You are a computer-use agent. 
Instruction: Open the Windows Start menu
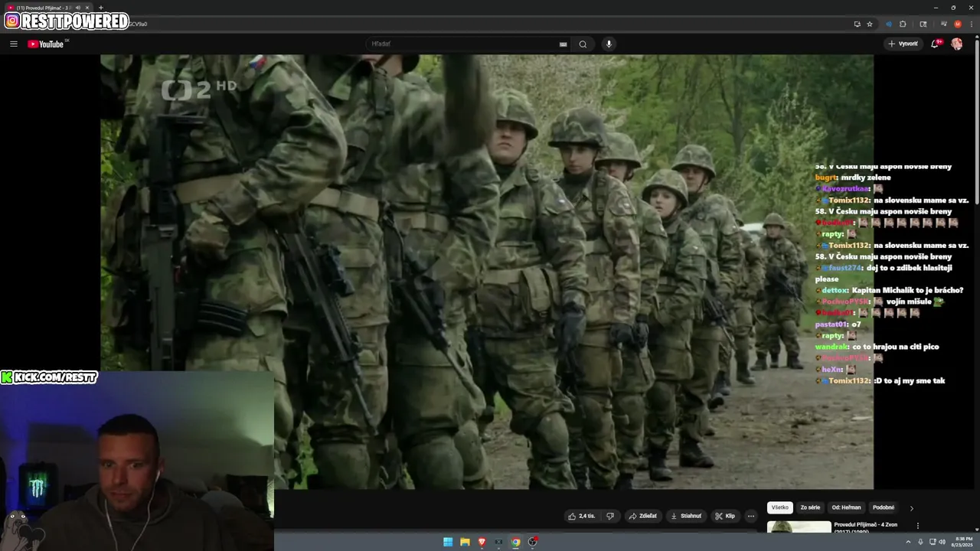click(448, 542)
